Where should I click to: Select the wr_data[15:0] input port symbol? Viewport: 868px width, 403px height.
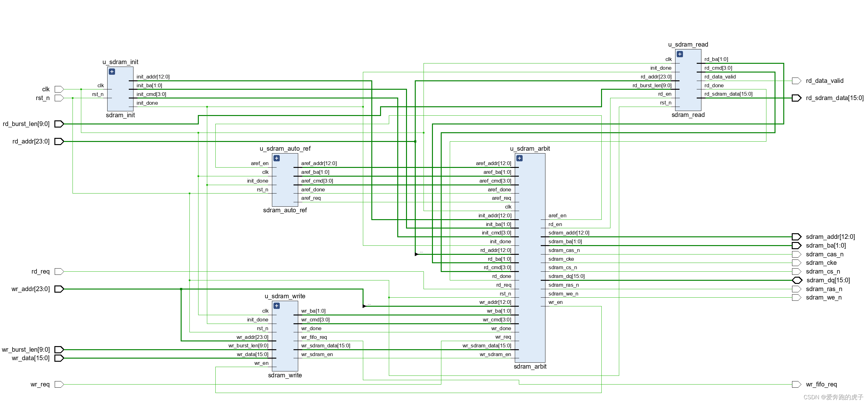point(59,358)
